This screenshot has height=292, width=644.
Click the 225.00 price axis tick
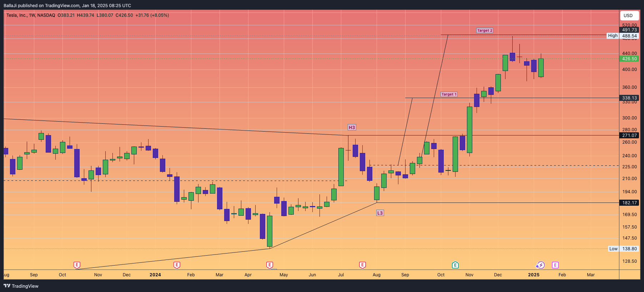(x=629, y=167)
